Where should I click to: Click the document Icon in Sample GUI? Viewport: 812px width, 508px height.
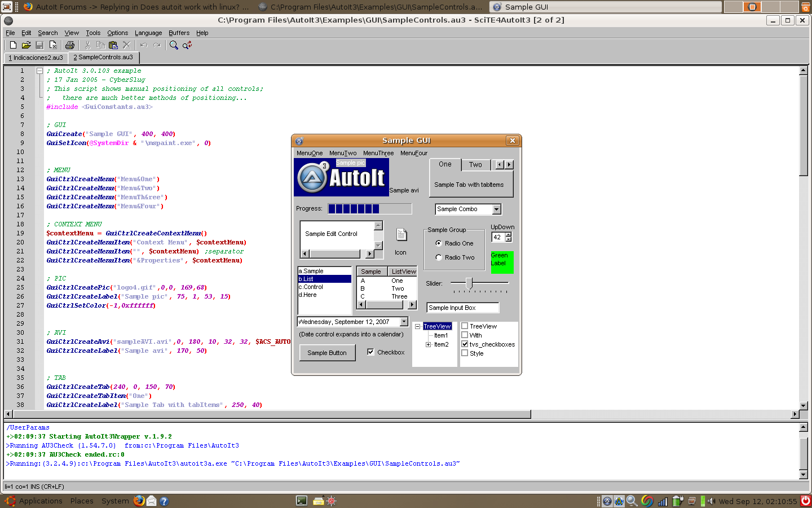[x=401, y=235]
